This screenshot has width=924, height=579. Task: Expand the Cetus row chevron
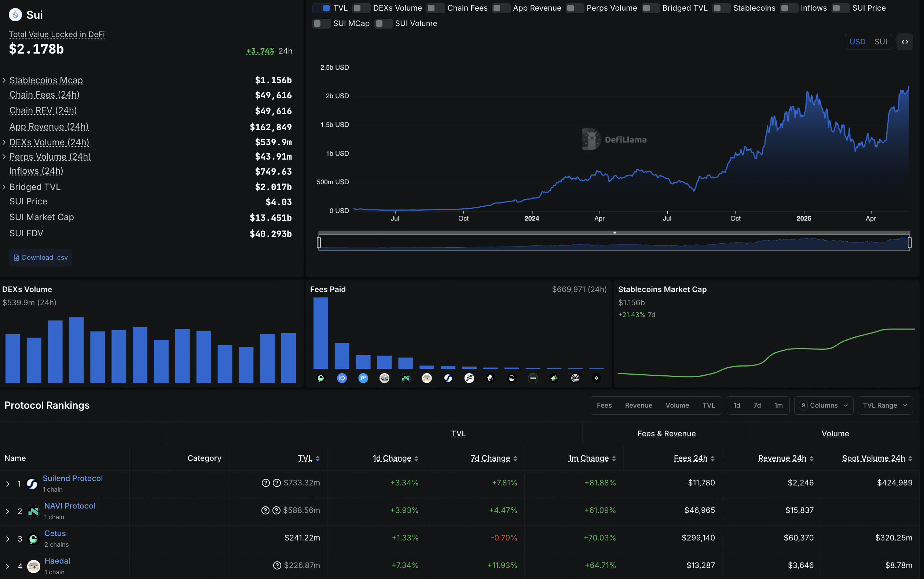tap(8, 539)
